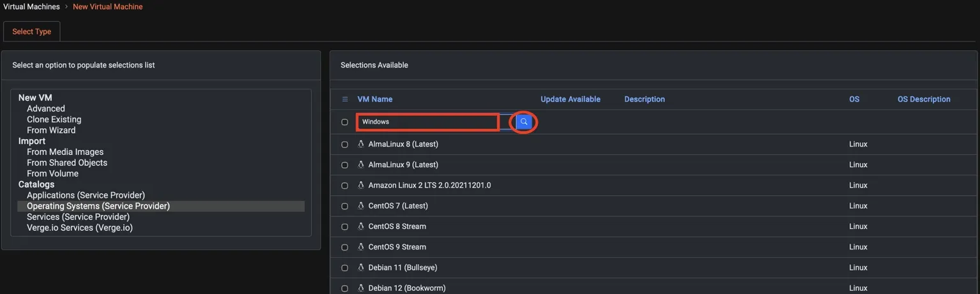
Task: Click the CentOS 7 (Latest) name
Action: pyautogui.click(x=398, y=206)
